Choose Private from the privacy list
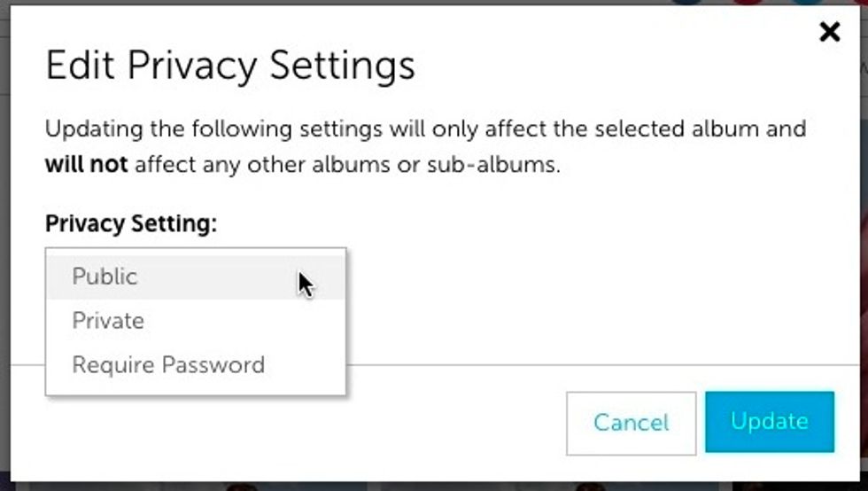Viewport: 868px width, 491px height. (x=196, y=321)
